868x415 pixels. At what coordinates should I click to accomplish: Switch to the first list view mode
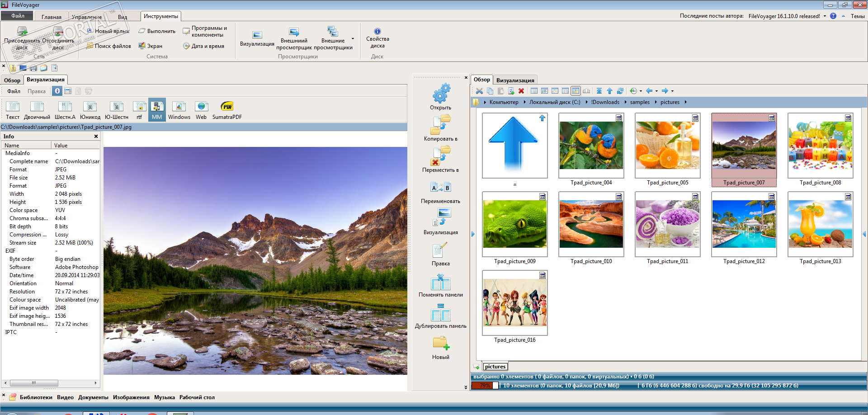(x=534, y=91)
